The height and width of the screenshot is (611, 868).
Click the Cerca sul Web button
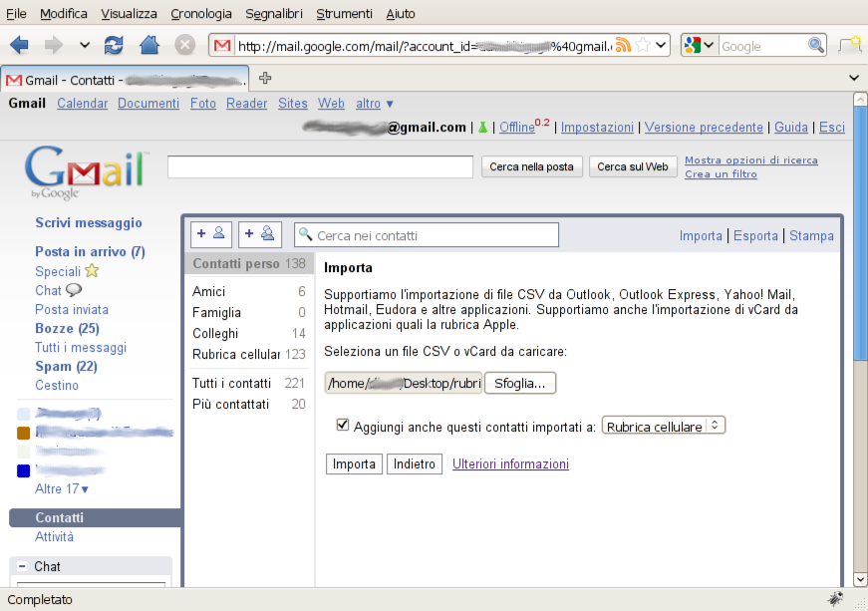(633, 166)
